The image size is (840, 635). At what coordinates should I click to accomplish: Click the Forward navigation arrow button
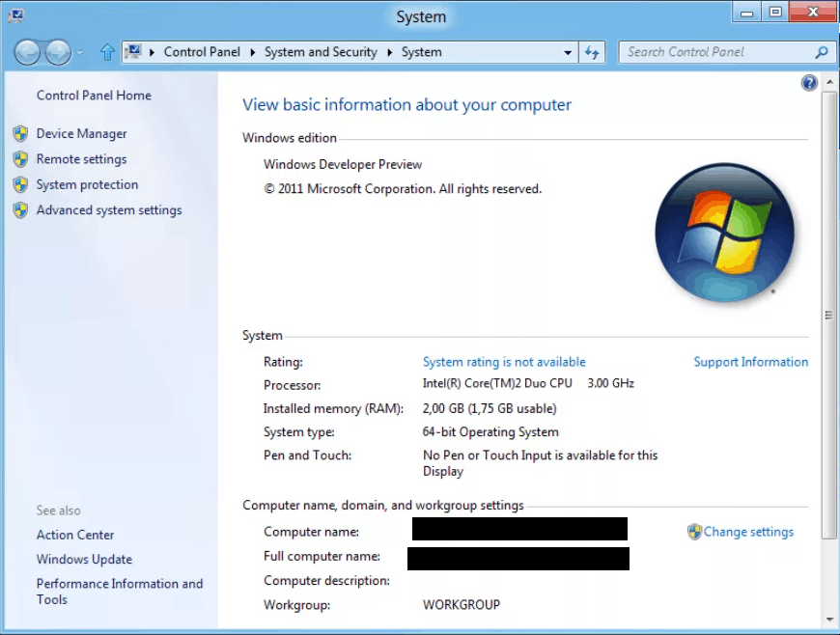[x=58, y=52]
